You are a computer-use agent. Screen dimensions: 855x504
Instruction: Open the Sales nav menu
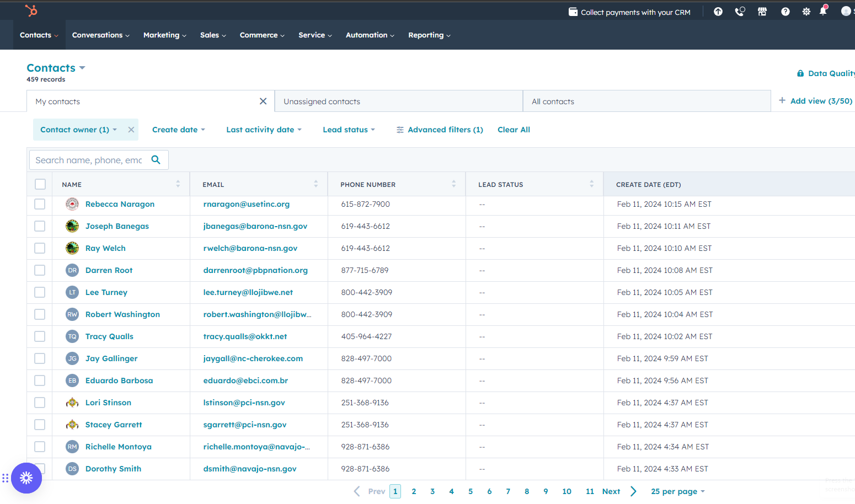click(x=213, y=35)
